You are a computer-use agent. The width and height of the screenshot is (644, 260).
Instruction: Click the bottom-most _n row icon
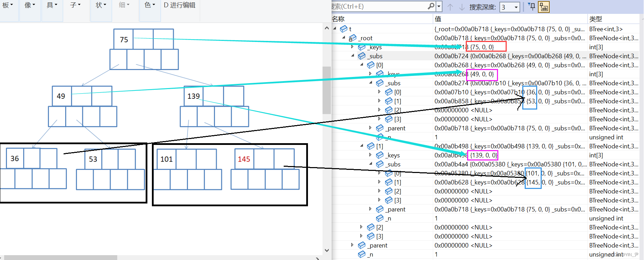click(362, 254)
